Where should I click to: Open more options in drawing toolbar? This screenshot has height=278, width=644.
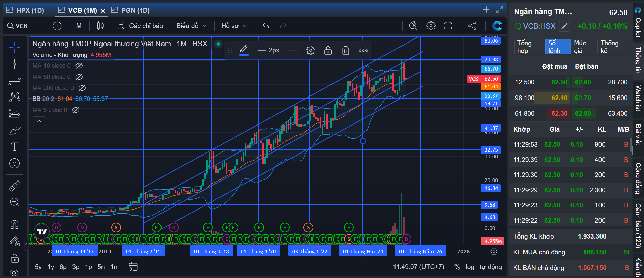pos(363,50)
